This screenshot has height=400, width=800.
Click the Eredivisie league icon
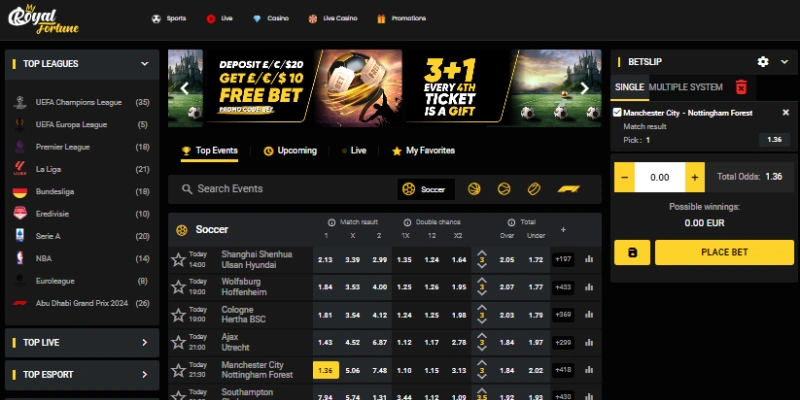20,214
